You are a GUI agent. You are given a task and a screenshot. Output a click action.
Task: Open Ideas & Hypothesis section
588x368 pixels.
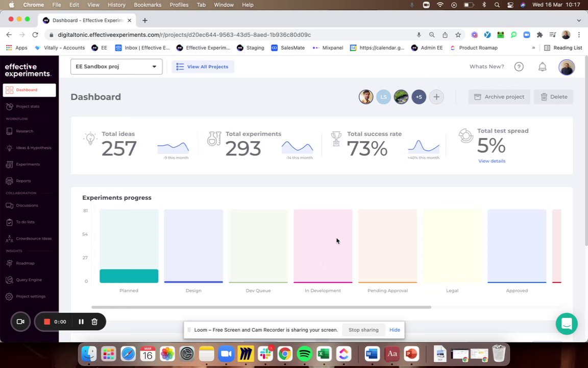coord(33,148)
